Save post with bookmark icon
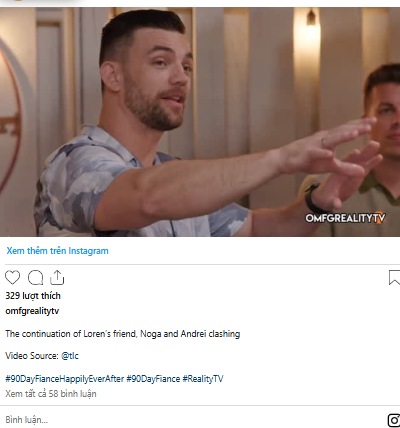400x428 pixels. (394, 278)
